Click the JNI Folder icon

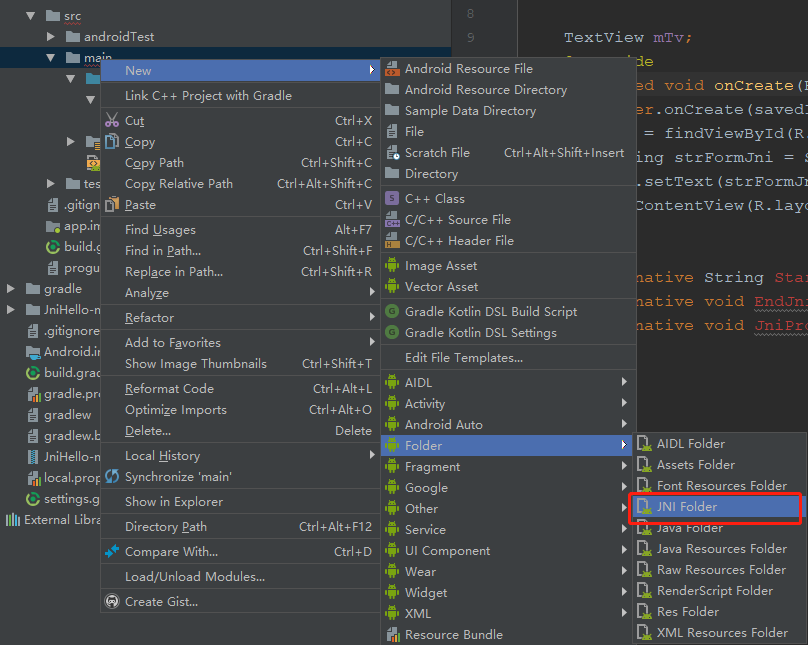644,506
